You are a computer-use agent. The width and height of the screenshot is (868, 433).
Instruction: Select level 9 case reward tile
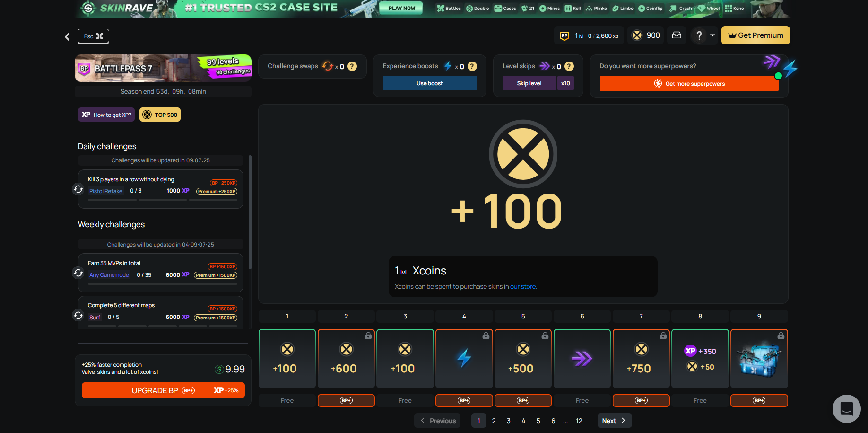(759, 359)
